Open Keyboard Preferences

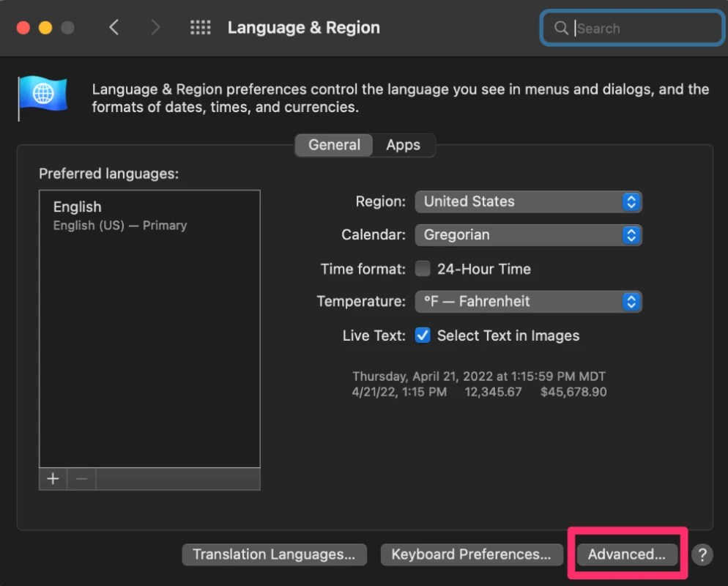471,555
